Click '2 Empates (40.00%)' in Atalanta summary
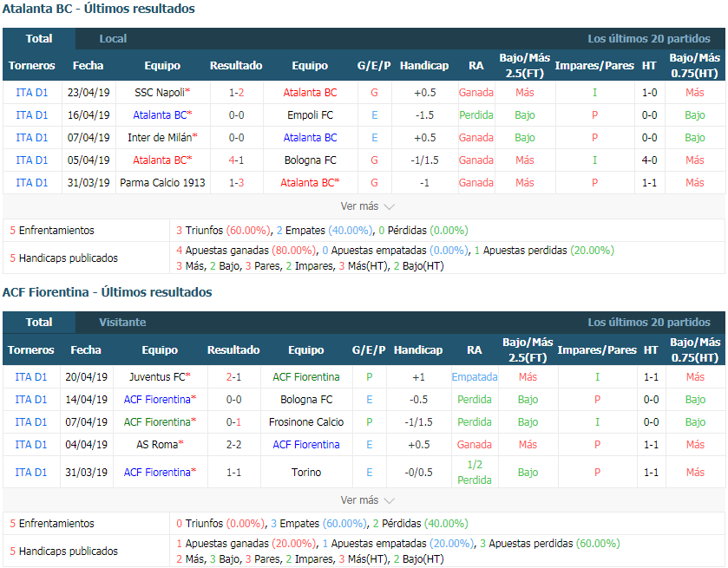Image resolution: width=728 pixels, height=568 pixels. [325, 230]
